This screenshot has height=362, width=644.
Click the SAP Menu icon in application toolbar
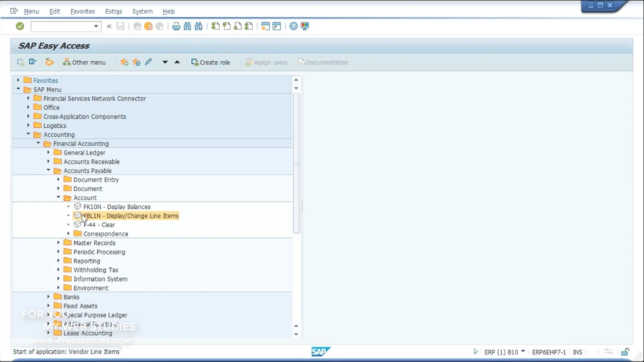pyautogui.click(x=33, y=62)
